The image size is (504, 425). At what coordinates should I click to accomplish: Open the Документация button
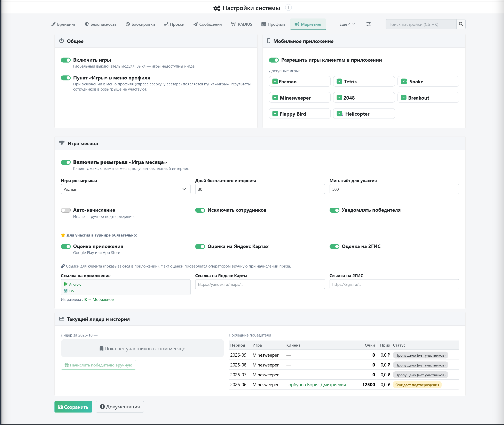pos(120,407)
